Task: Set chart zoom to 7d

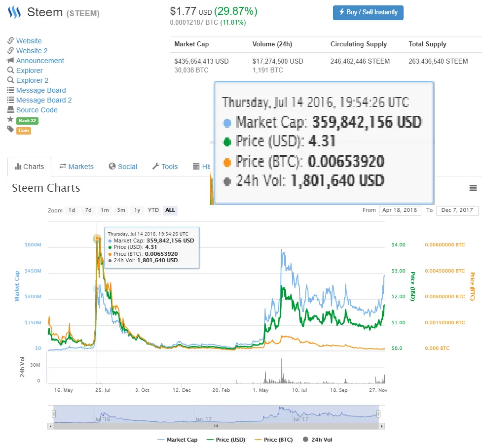Action: tap(88, 210)
